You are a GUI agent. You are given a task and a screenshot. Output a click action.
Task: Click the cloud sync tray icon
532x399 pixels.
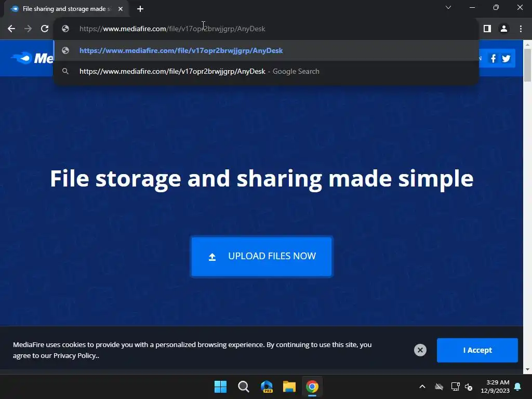click(439, 387)
